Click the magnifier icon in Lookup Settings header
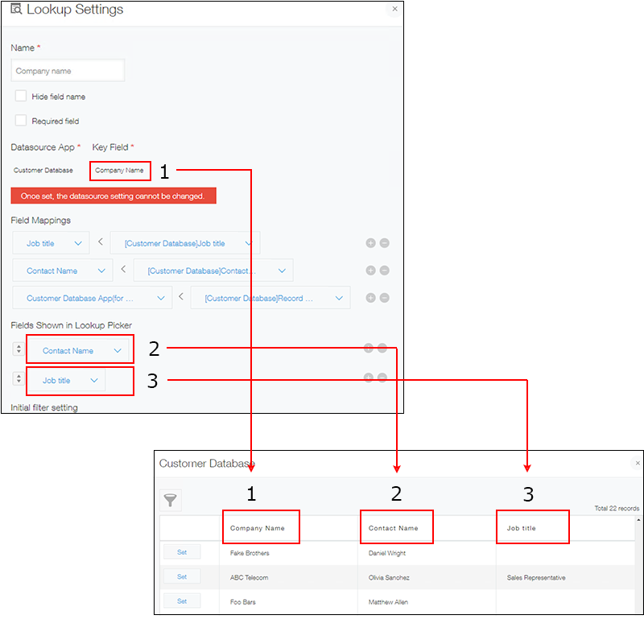Viewport: 644px width, 644px height. pos(16,10)
